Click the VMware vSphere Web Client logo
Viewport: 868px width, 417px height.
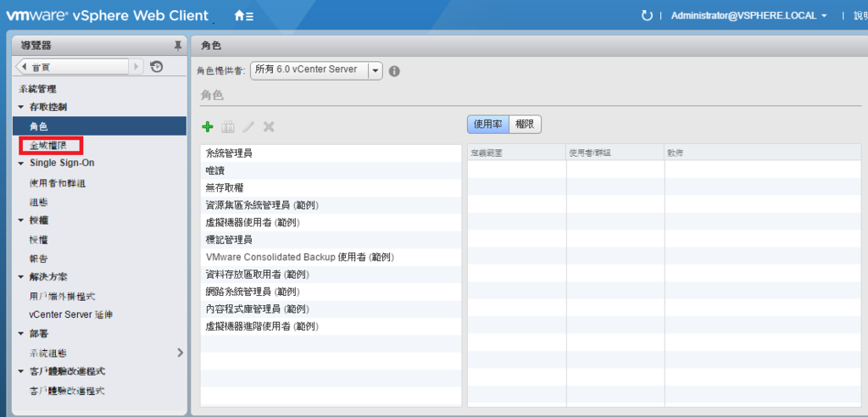coord(108,15)
